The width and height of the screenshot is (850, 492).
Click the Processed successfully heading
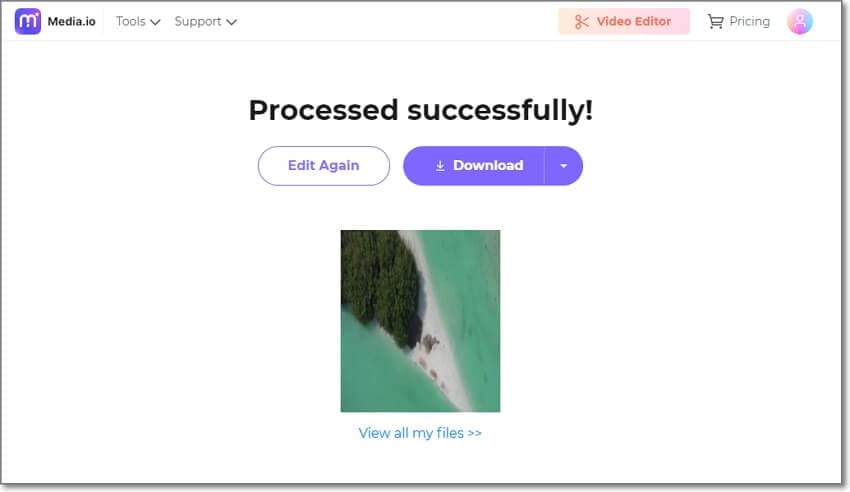421,110
